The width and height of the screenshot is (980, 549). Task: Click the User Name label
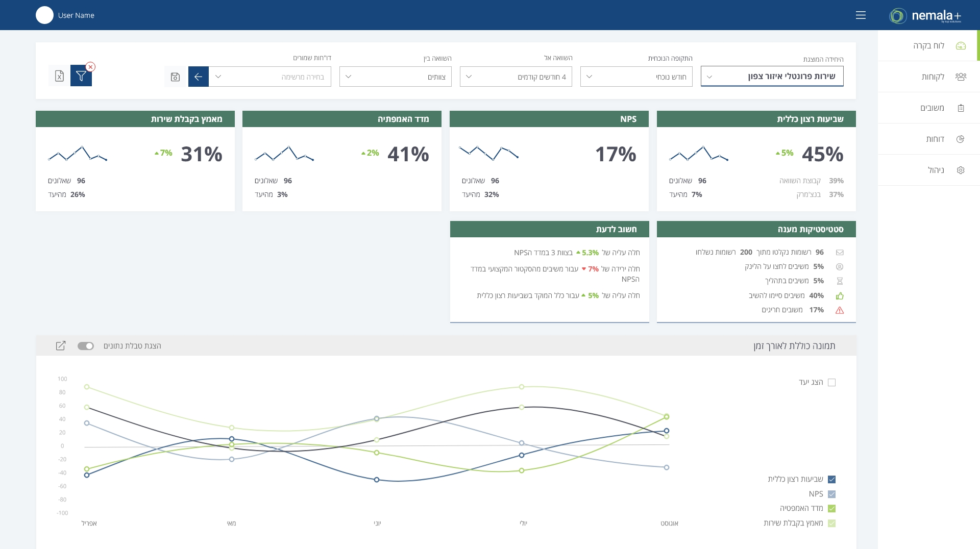pyautogui.click(x=76, y=15)
